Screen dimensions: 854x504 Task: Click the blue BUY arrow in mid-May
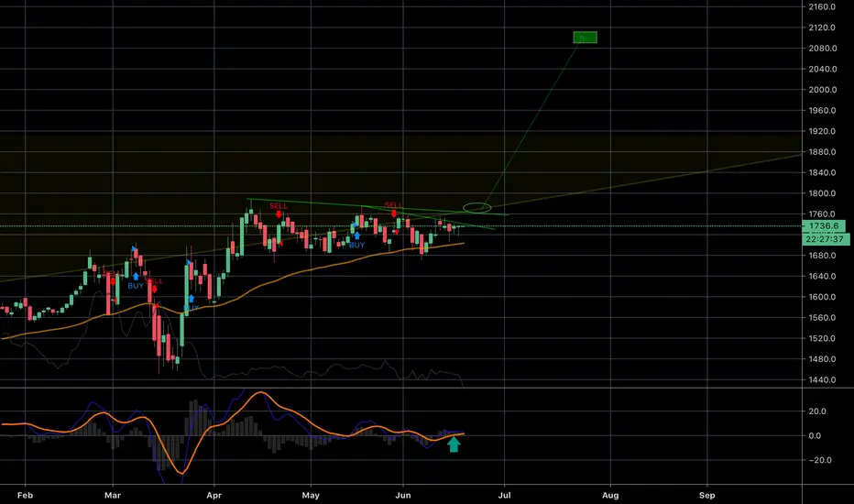356,236
